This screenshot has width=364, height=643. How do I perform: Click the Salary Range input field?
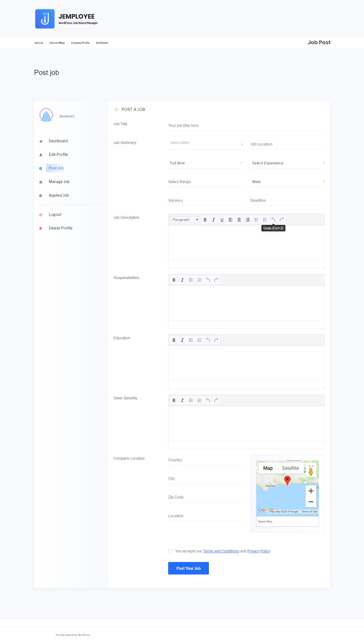[205, 182]
